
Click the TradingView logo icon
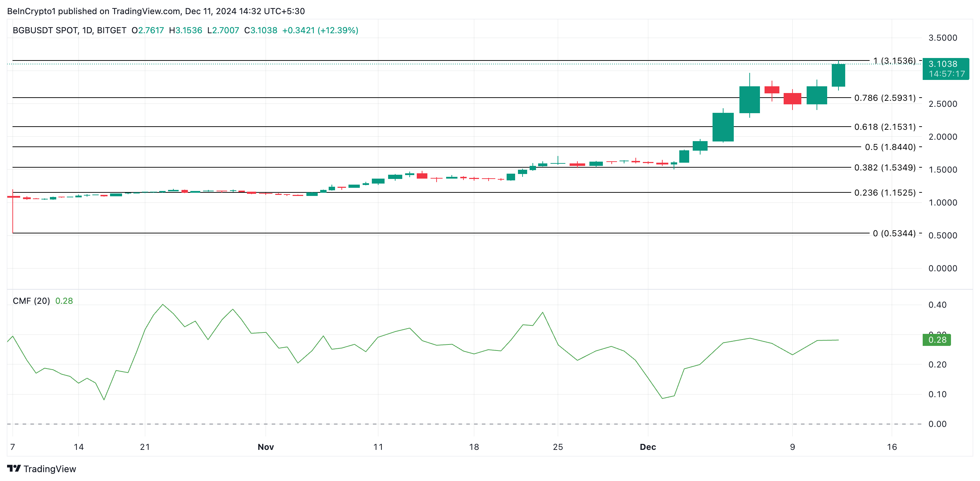(14, 468)
